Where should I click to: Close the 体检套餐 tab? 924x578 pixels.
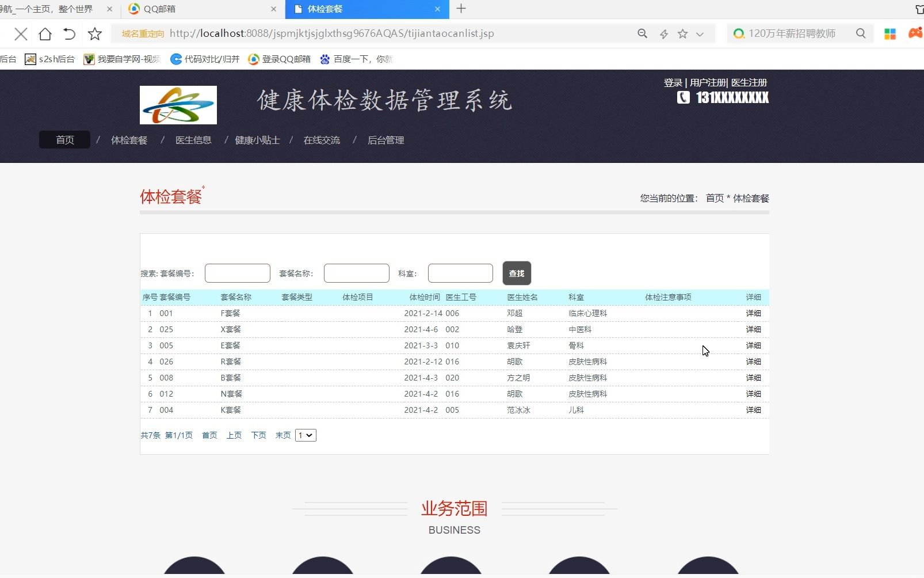point(437,9)
